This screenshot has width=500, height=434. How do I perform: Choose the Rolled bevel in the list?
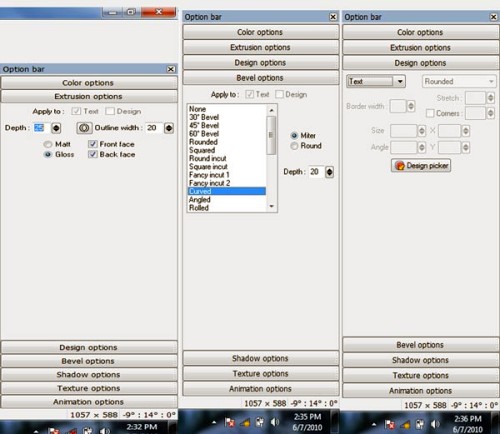coord(199,208)
